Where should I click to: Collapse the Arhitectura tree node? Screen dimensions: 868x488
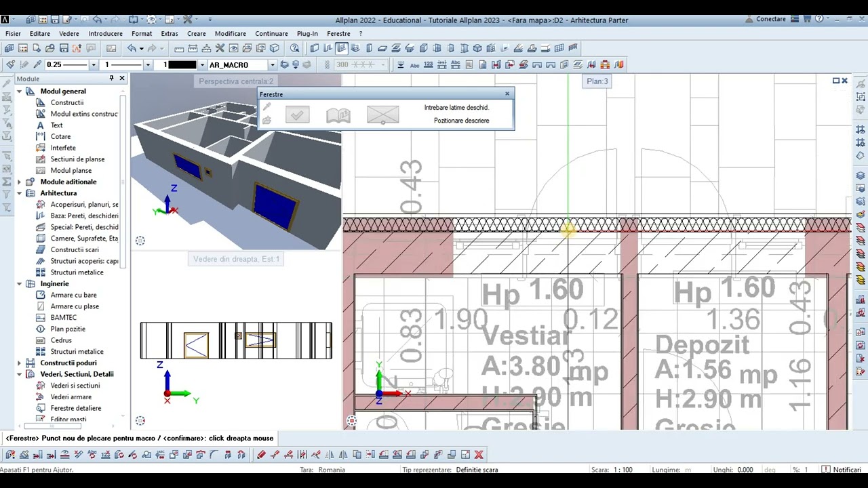pos(19,193)
